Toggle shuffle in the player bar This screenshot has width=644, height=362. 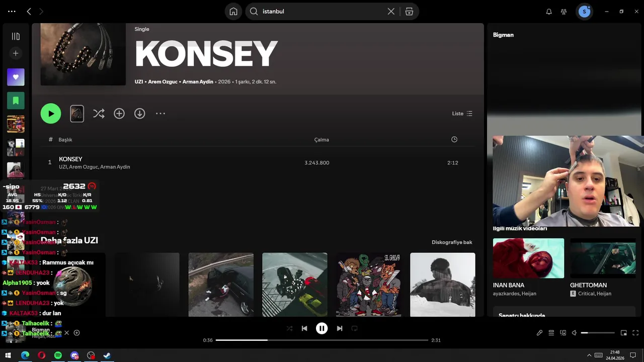tap(289, 328)
